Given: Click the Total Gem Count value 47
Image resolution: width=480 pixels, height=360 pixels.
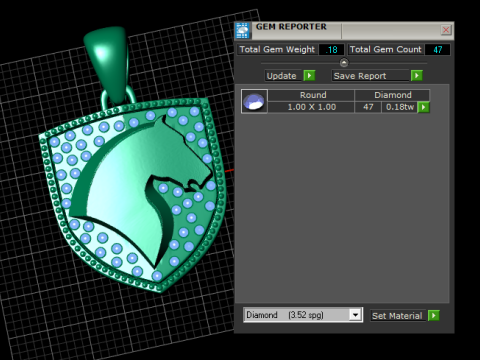Looking at the screenshot, I should pyautogui.click(x=437, y=50).
